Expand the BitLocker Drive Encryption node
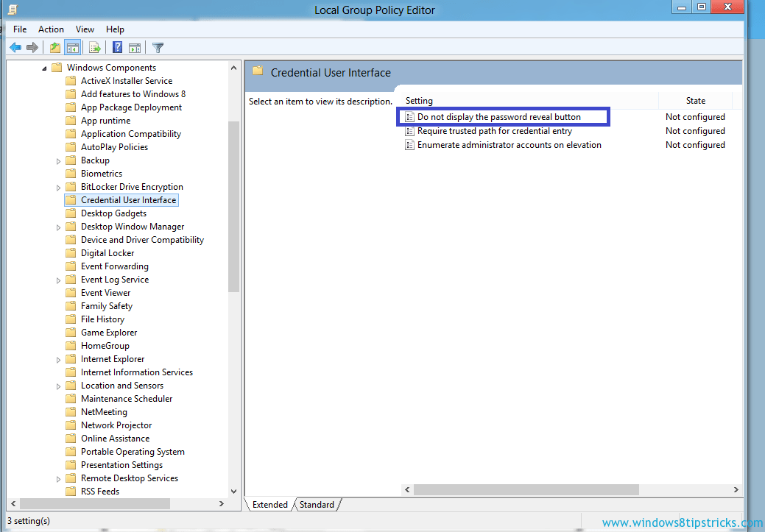Screen dimensions: 765x532 [59, 186]
